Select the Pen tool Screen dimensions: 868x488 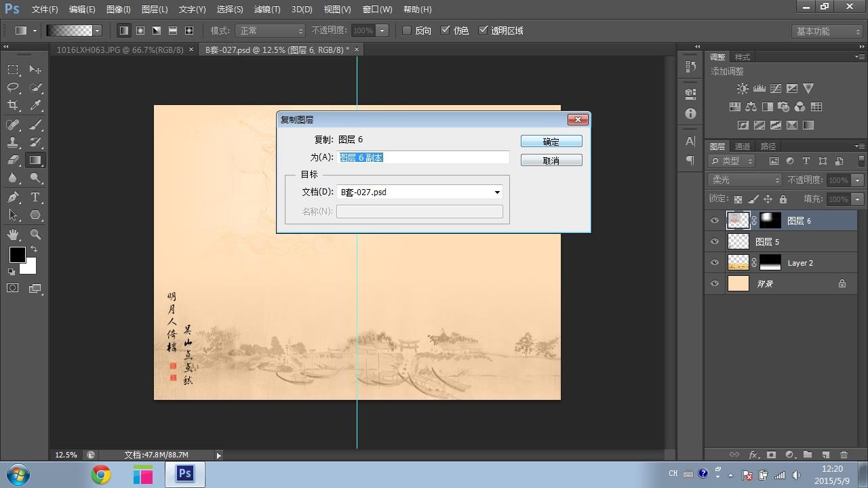pos(13,197)
